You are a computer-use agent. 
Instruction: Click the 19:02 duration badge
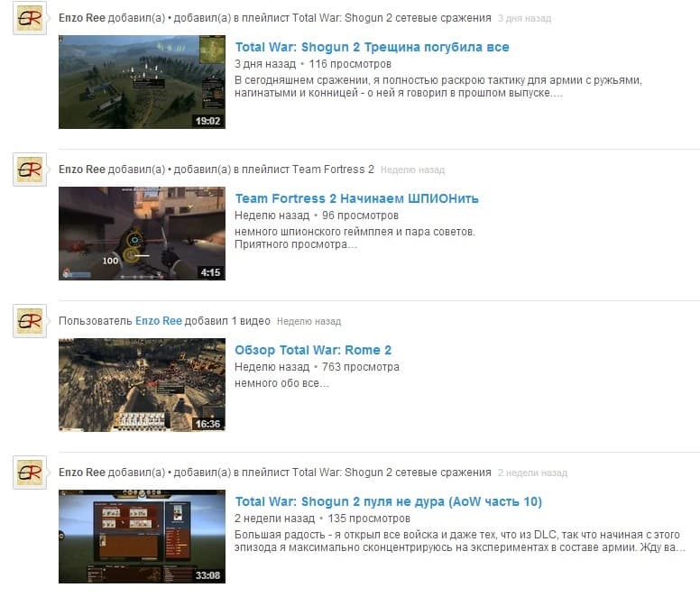(x=207, y=121)
